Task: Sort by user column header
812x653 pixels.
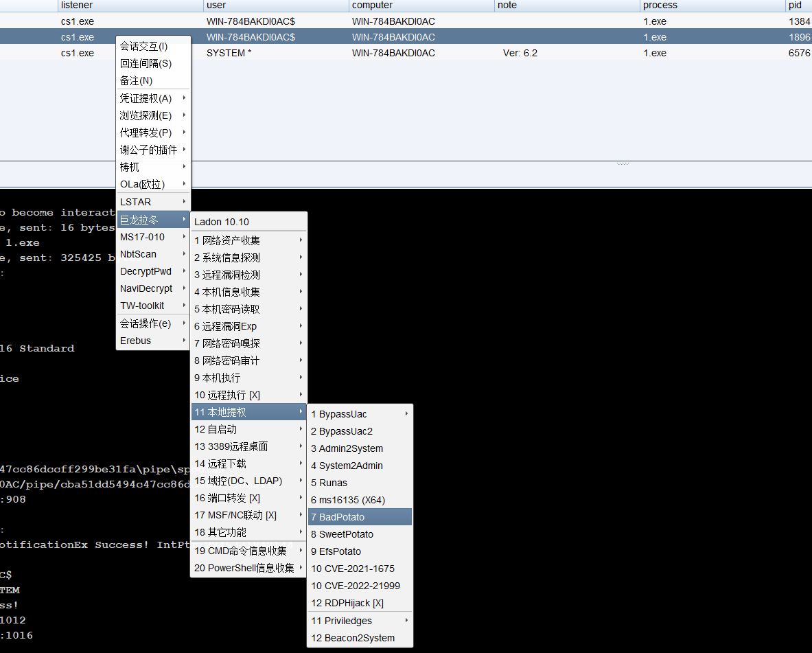Action: [276, 5]
